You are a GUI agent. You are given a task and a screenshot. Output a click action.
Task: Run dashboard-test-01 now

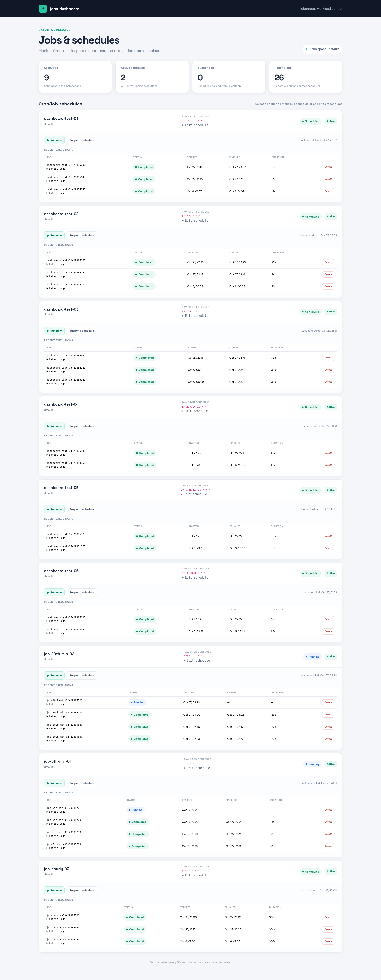click(54, 140)
